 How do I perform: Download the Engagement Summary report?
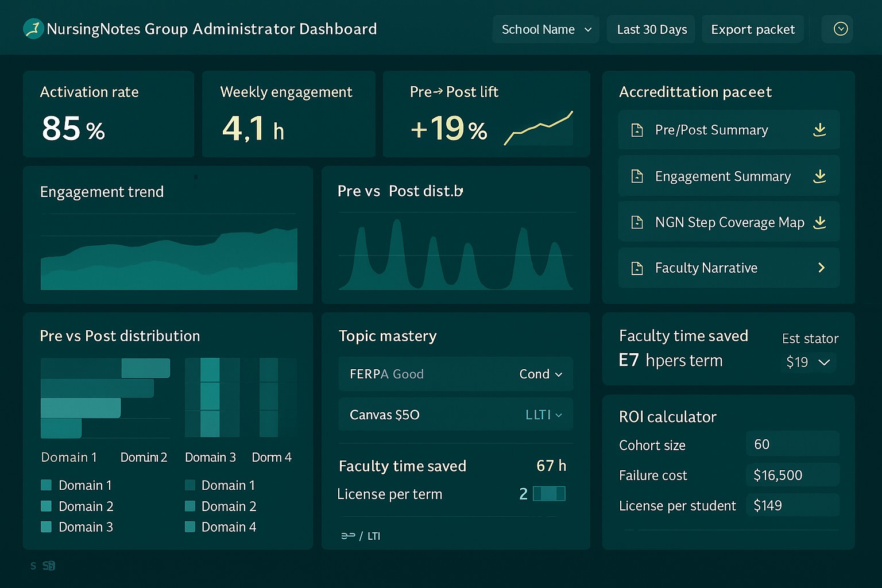pyautogui.click(x=819, y=176)
